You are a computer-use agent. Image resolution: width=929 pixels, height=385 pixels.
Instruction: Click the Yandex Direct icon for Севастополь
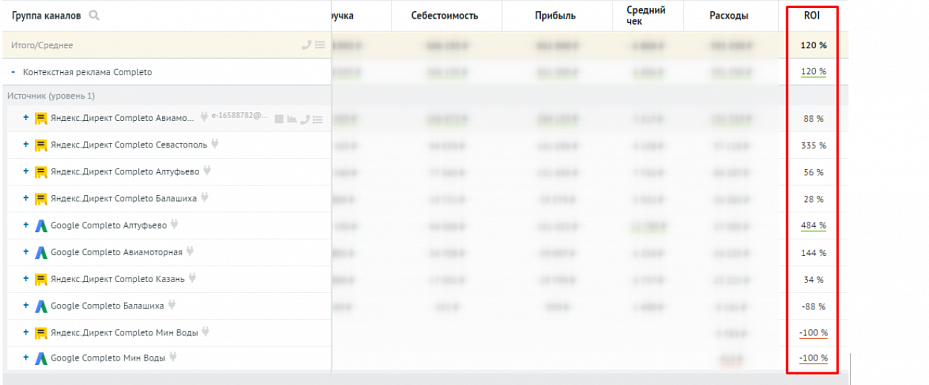tap(41, 145)
